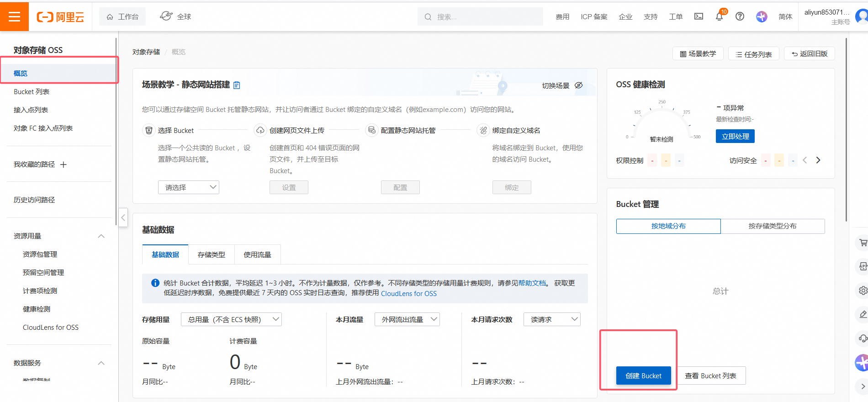The image size is (868, 402).
Task: Click yellow 权限控制 risk indicator
Action: (666, 160)
